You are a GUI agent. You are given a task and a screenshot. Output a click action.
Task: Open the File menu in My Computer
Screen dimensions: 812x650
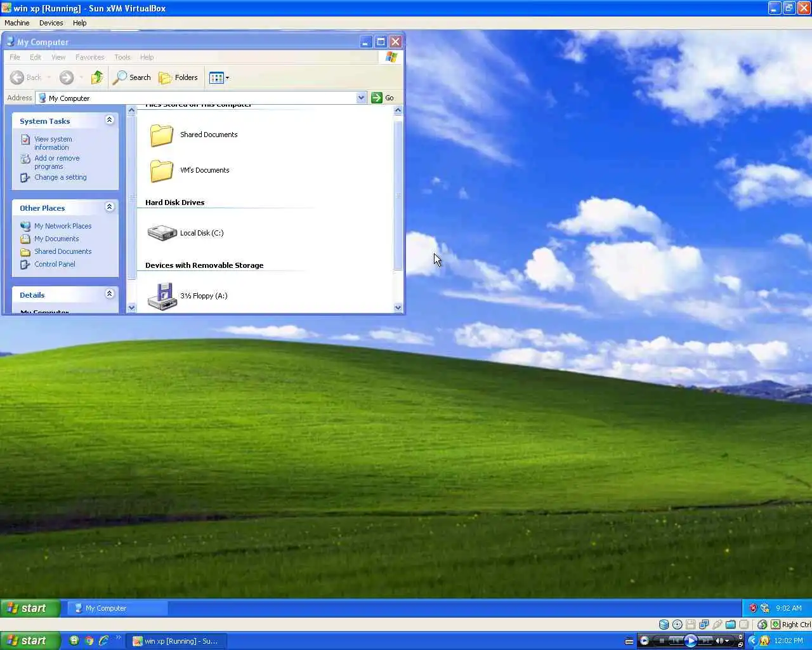click(15, 57)
